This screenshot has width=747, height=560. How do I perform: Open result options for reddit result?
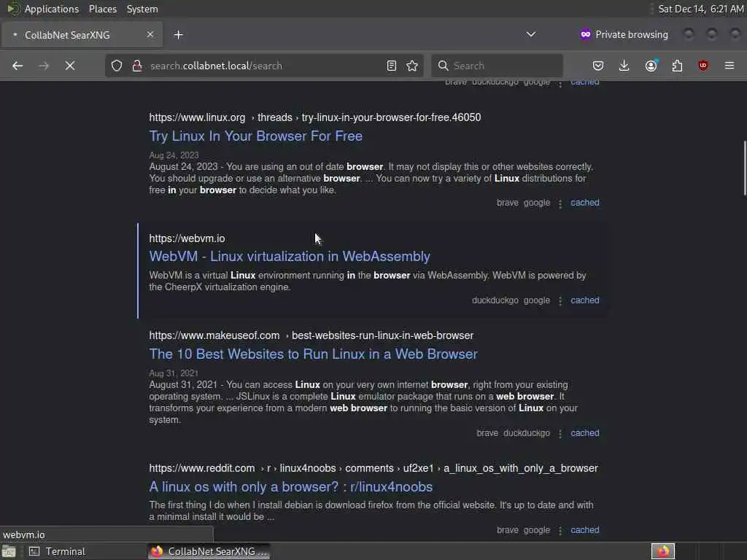point(560,531)
